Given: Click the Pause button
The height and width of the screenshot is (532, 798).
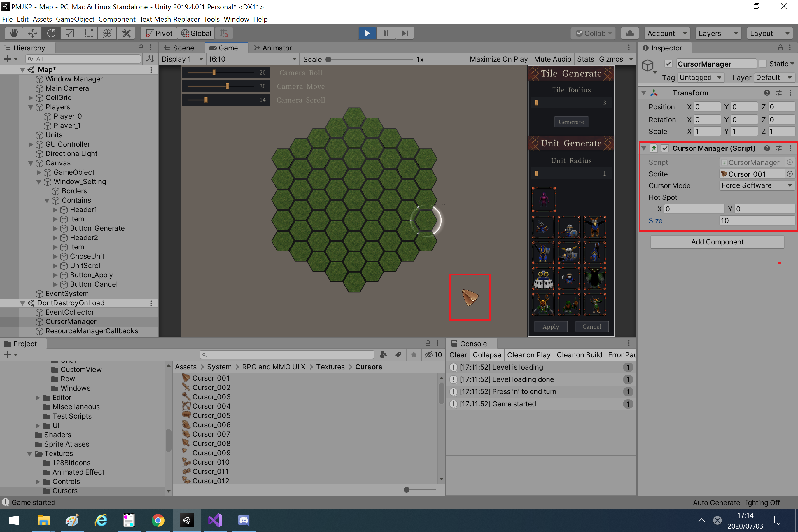Looking at the screenshot, I should [386, 33].
